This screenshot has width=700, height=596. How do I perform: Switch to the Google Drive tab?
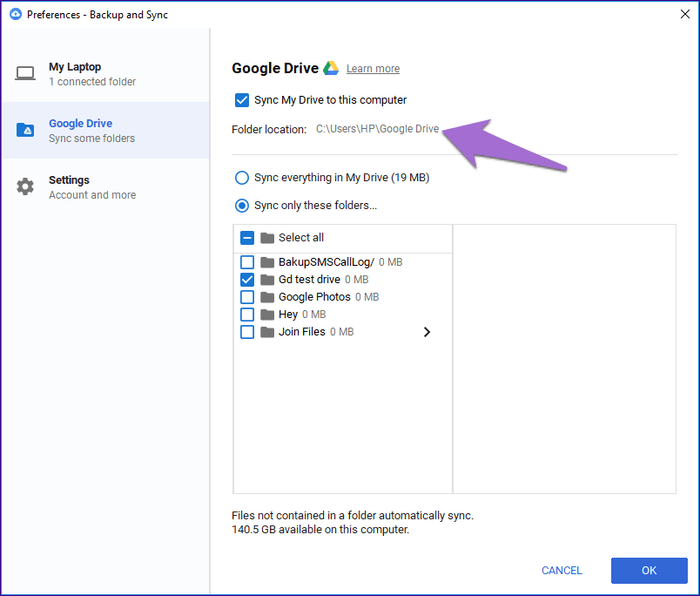click(106, 130)
